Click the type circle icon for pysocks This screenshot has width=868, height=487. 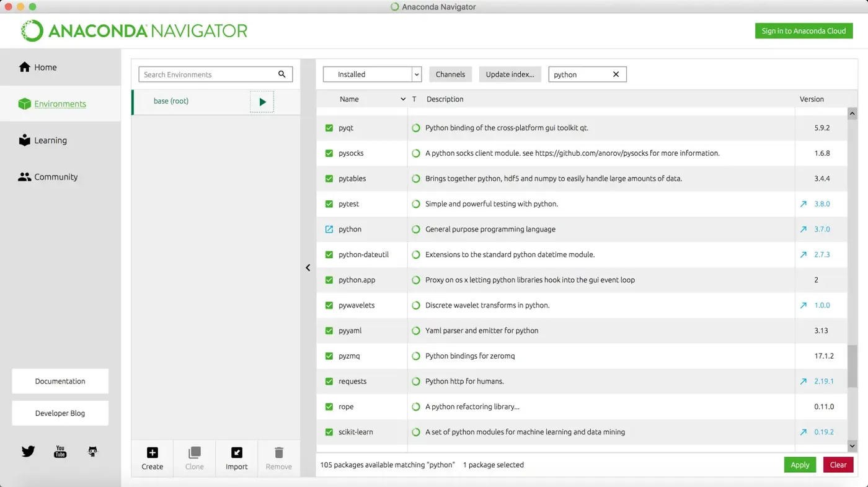416,153
